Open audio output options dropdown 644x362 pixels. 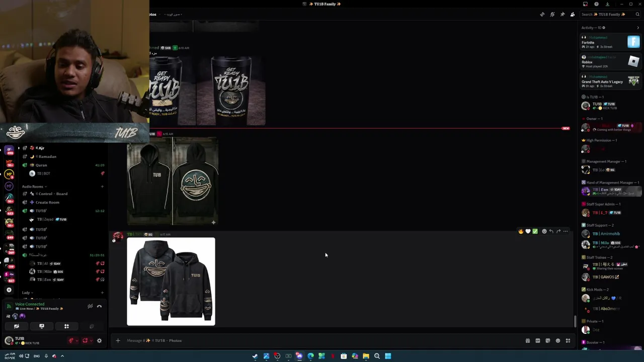tap(91, 341)
